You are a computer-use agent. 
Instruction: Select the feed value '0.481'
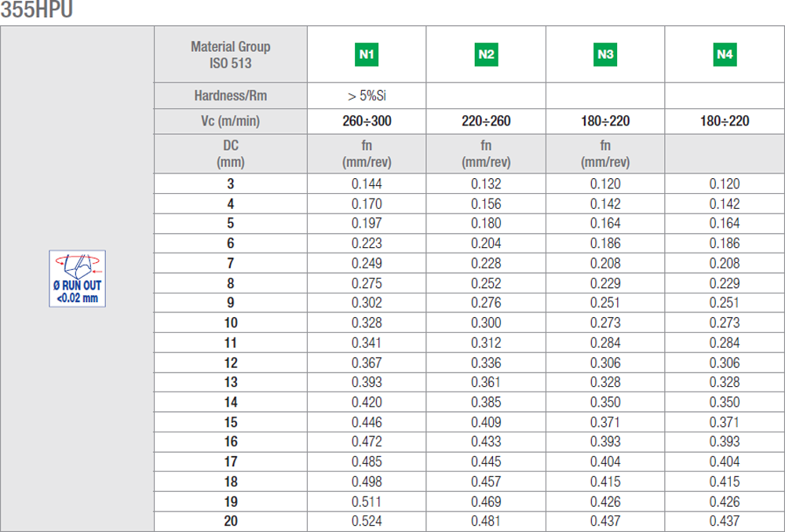486,521
